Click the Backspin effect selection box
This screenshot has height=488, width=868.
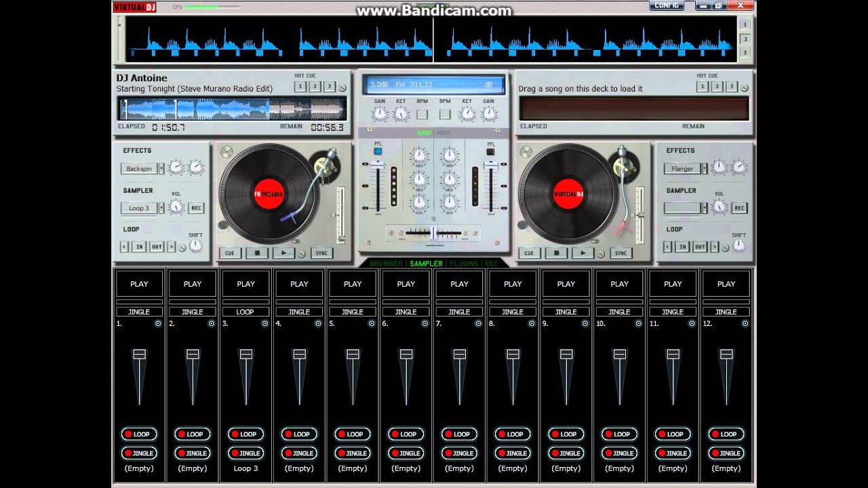tap(139, 169)
